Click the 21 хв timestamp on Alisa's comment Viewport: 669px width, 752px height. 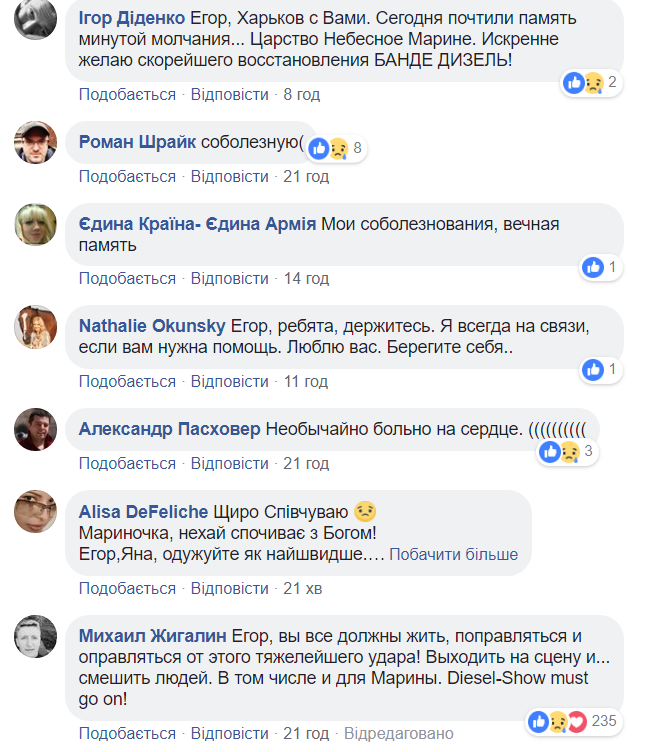303,588
